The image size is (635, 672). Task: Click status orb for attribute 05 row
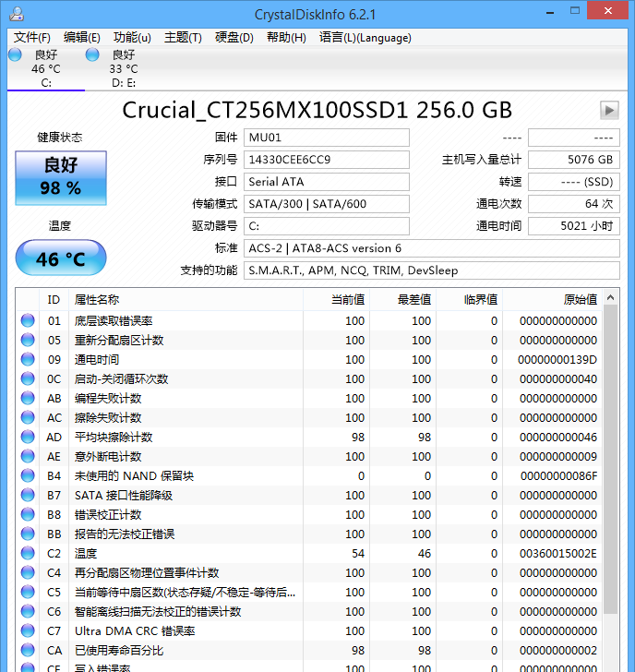28,340
